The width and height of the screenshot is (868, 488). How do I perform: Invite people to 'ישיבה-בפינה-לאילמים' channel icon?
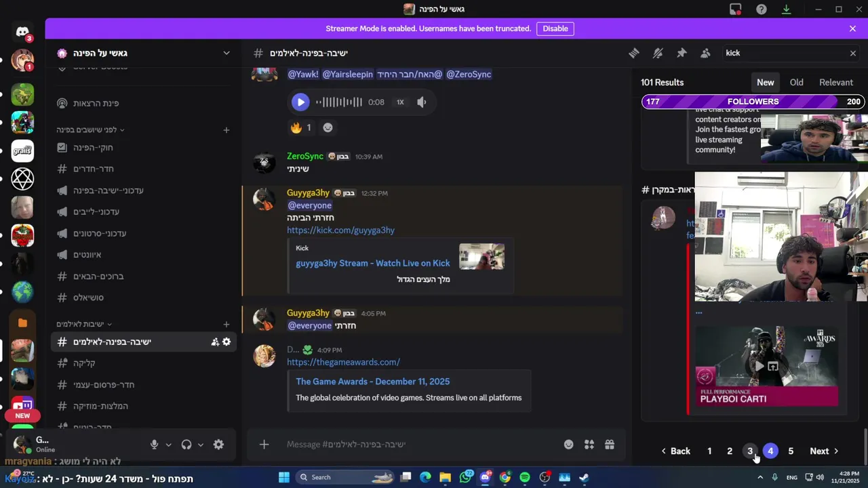(x=215, y=342)
